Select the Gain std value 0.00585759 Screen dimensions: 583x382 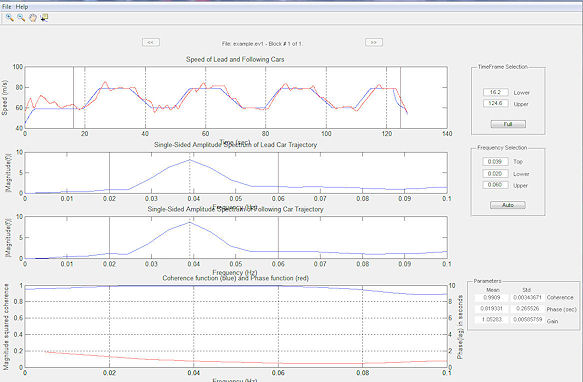[527, 320]
